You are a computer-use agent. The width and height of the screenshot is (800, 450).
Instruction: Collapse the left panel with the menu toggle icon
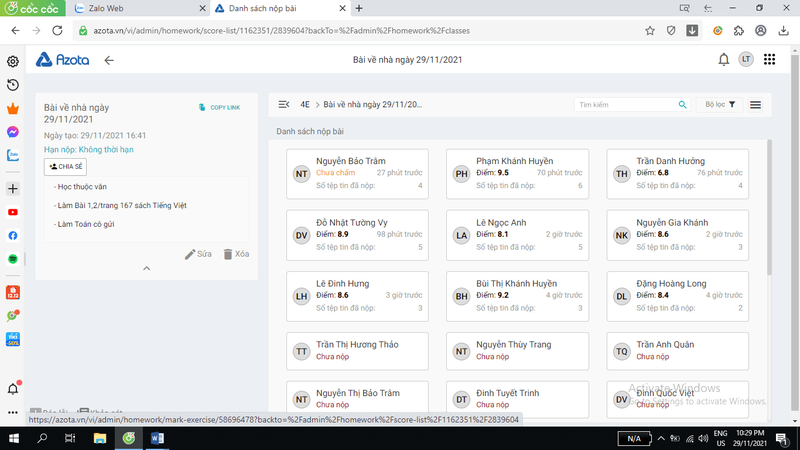[284, 104]
